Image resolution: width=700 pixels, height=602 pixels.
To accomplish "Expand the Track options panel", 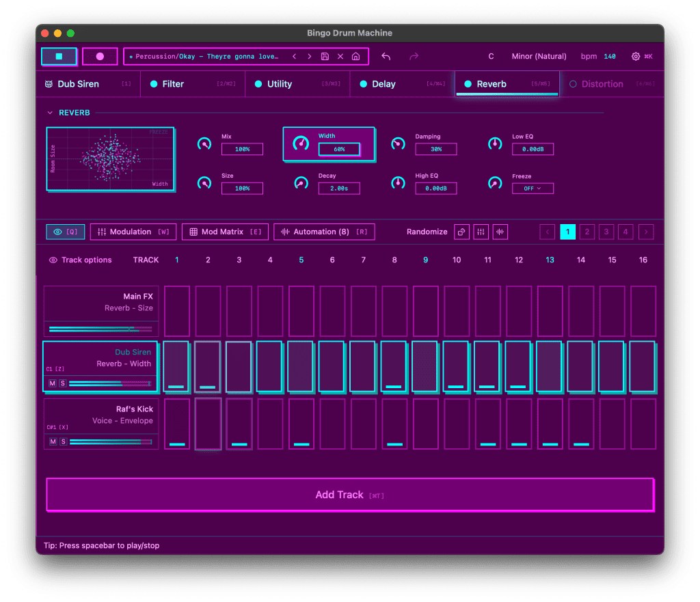I will coord(80,260).
